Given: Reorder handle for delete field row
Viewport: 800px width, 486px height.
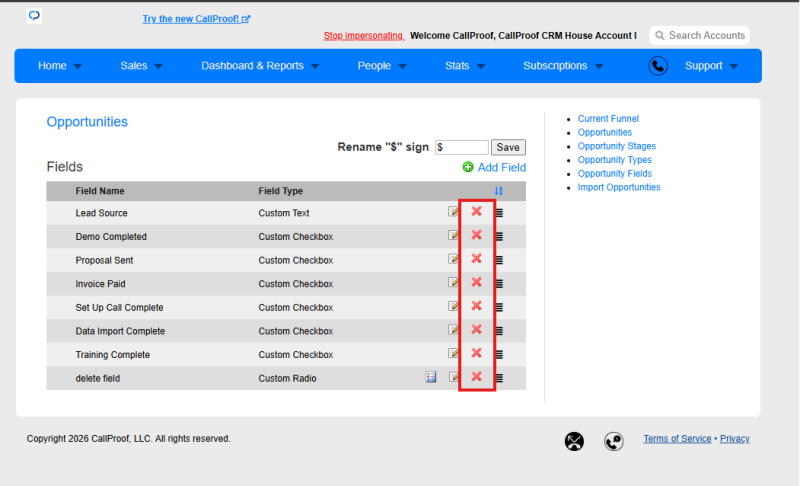Looking at the screenshot, I should coord(499,378).
